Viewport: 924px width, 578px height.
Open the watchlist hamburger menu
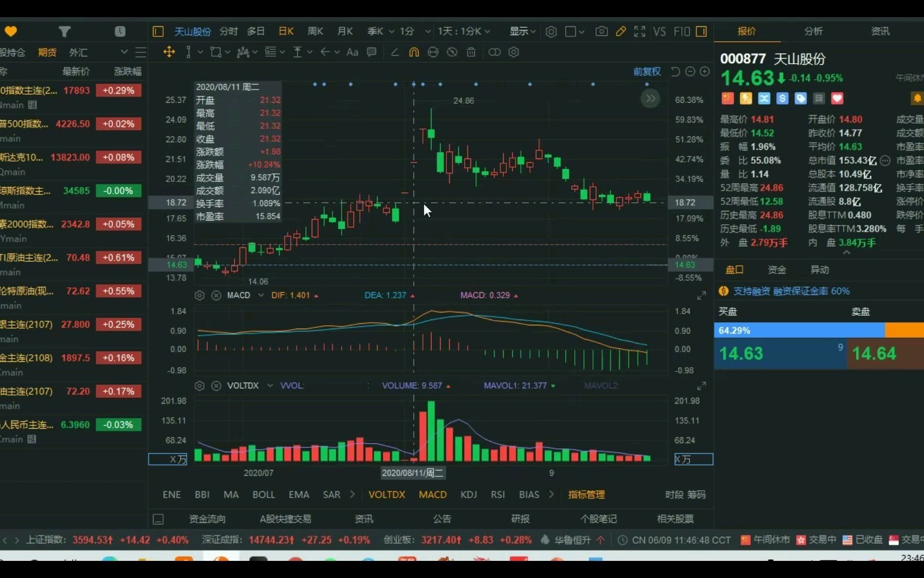pos(141,52)
